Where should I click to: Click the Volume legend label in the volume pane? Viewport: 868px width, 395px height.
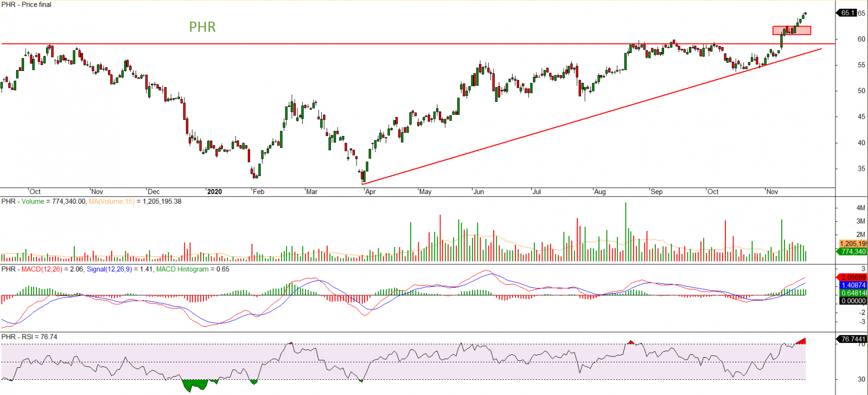[33, 202]
